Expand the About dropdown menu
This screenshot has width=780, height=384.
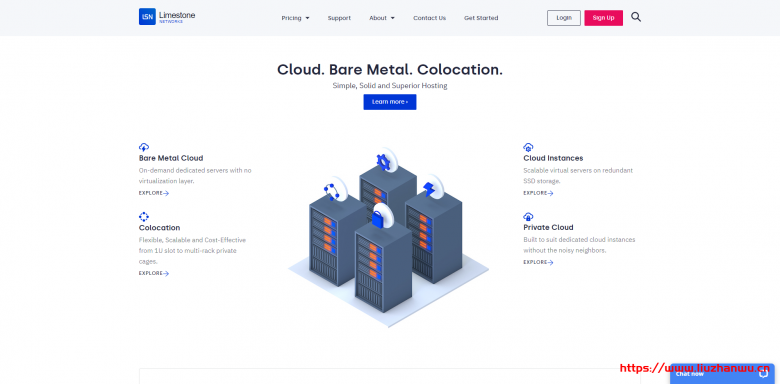pos(382,18)
